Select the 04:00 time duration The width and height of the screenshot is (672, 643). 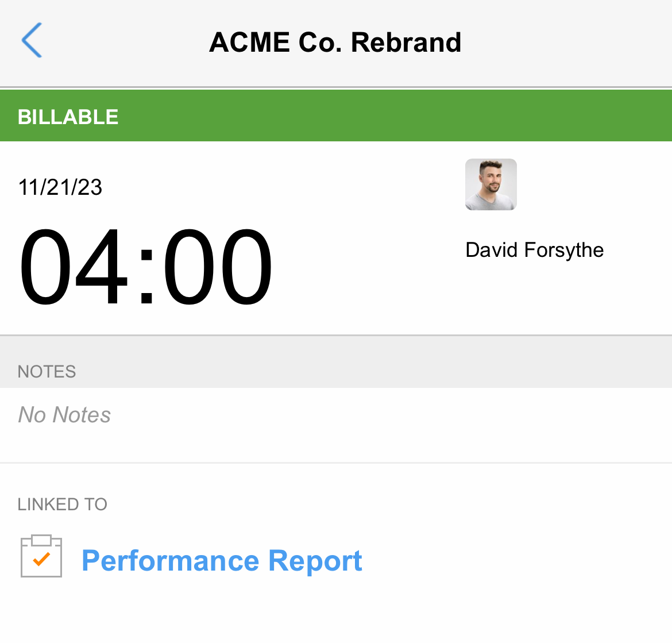click(x=145, y=266)
